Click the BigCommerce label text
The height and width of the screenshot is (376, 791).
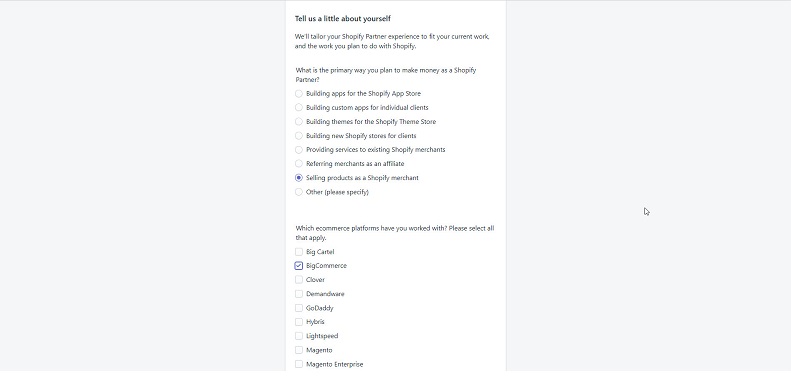(326, 265)
